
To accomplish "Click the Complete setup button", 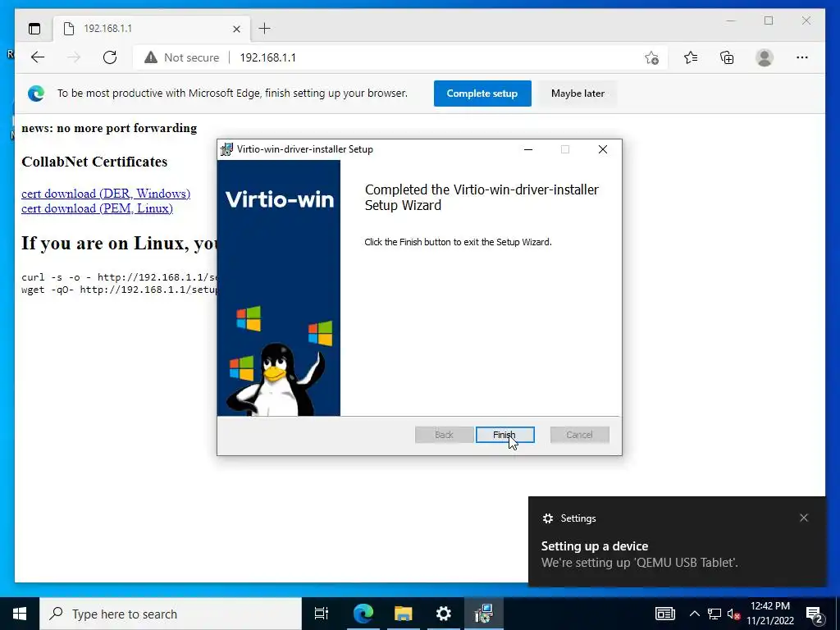I will pos(482,94).
